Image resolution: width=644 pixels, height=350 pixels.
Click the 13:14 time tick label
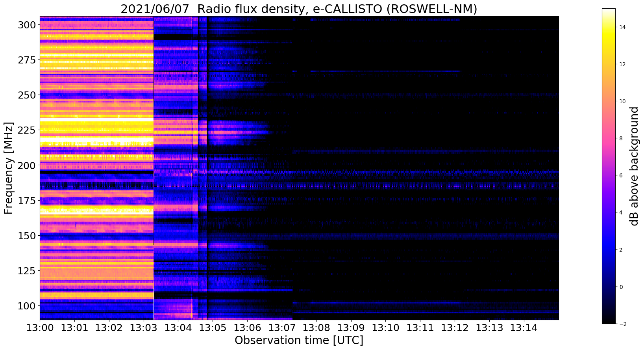pos(524,327)
